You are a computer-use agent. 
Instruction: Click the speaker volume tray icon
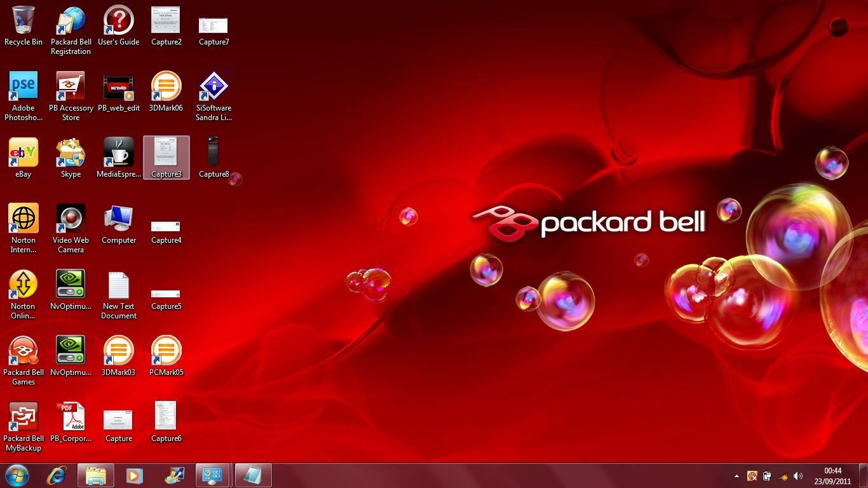pos(798,476)
